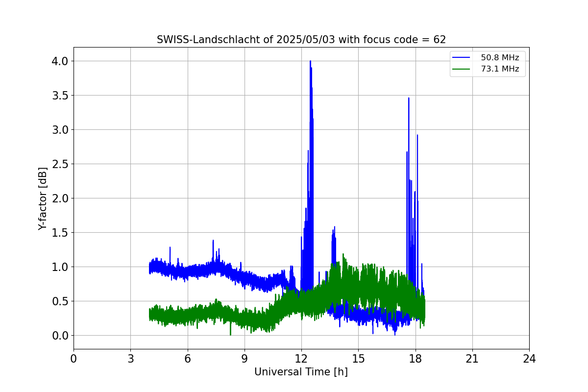The image size is (588, 392).
Task: Click the y-axis tick label 3.5
Action: (x=61, y=96)
